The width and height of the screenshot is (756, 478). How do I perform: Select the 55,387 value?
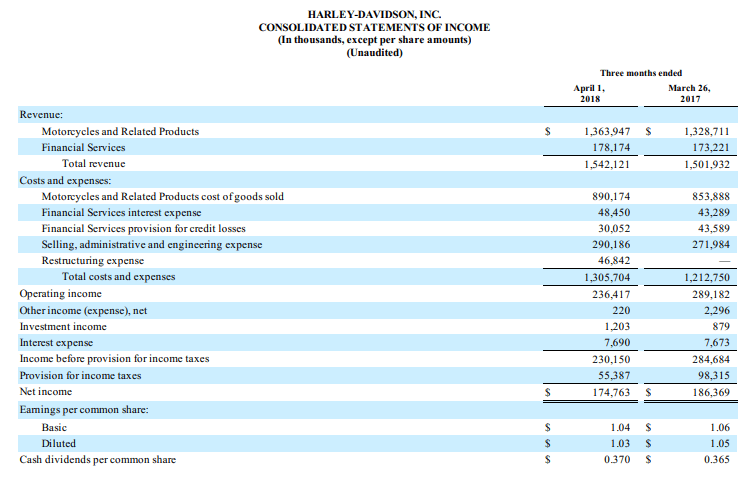pos(614,375)
